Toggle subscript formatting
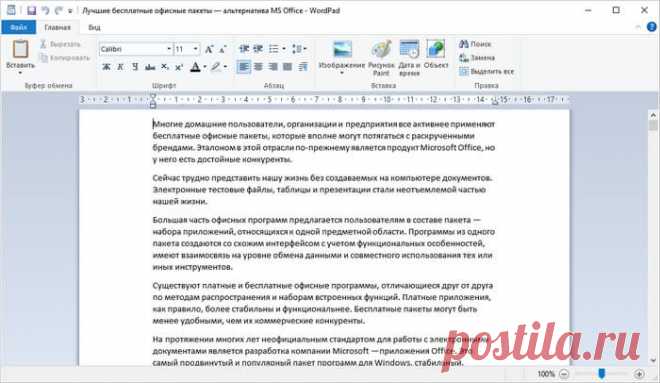660x383 pixels. (165, 67)
